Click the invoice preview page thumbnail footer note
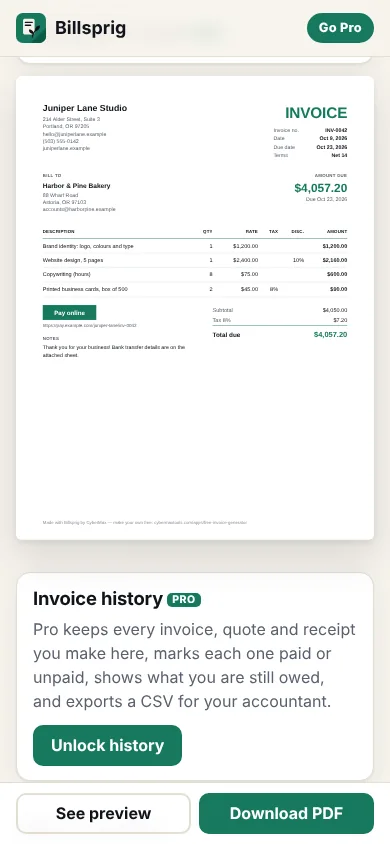 [x=145, y=522]
